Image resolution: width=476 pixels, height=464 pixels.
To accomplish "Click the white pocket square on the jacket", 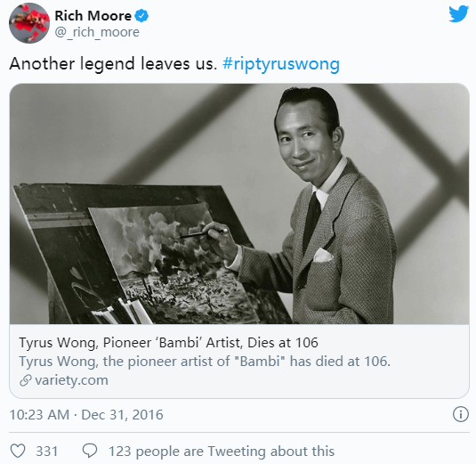I will click(x=323, y=255).
